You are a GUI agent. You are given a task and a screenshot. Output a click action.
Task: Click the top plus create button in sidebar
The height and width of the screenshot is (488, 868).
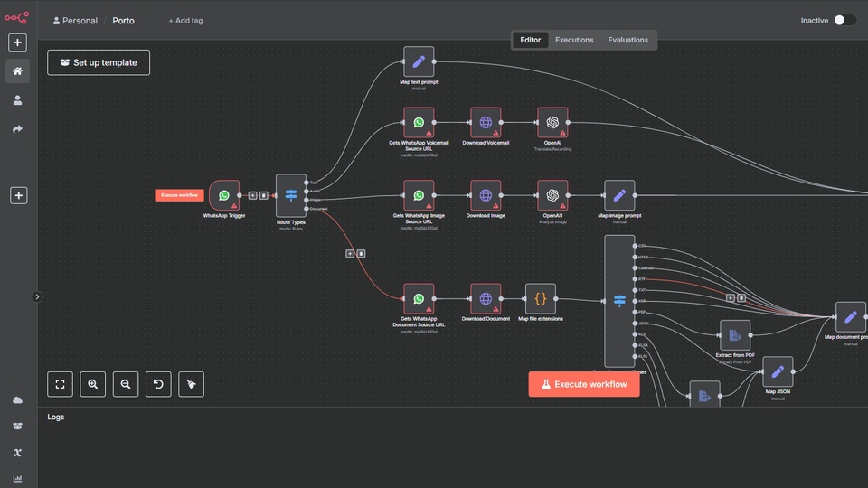[x=17, y=42]
